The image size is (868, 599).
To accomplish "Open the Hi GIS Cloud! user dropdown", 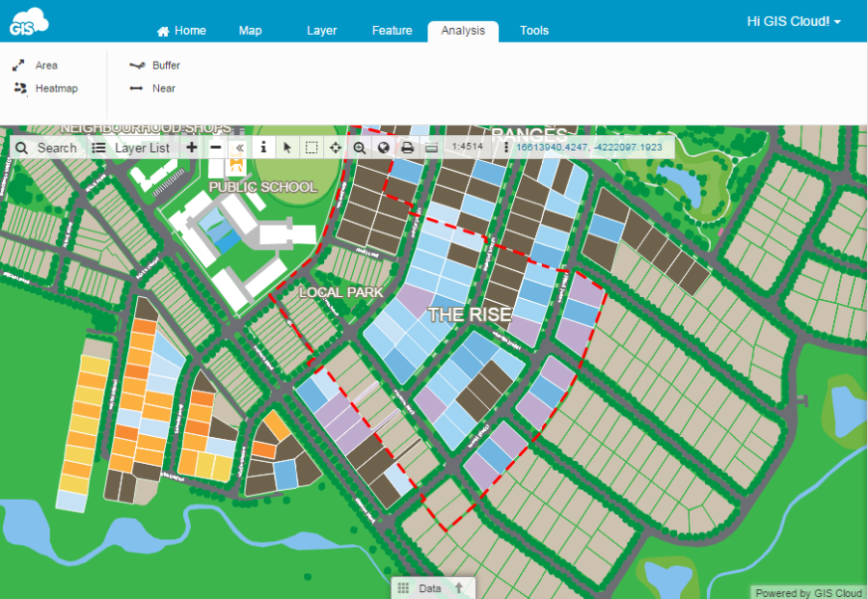I will point(794,21).
